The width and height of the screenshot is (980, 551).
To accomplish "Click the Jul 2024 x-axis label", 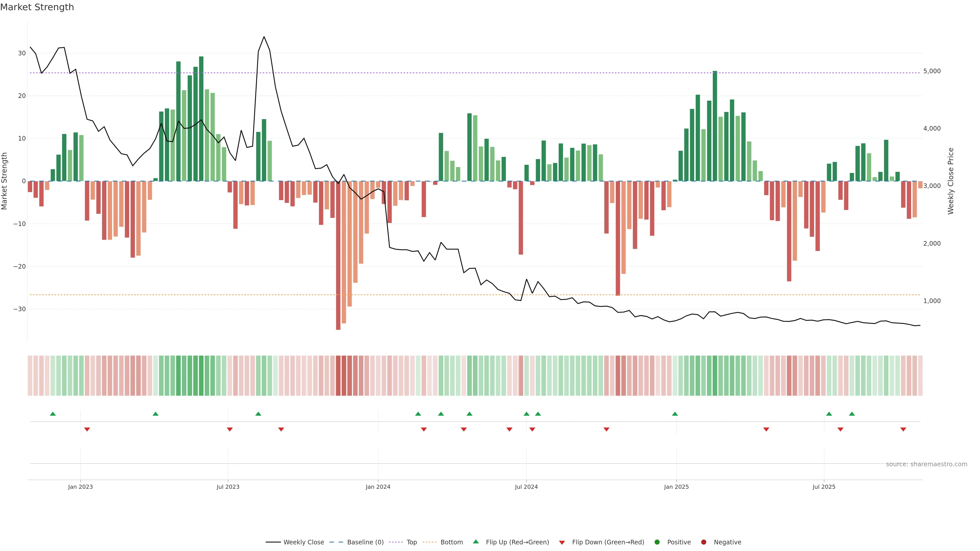I will [526, 487].
